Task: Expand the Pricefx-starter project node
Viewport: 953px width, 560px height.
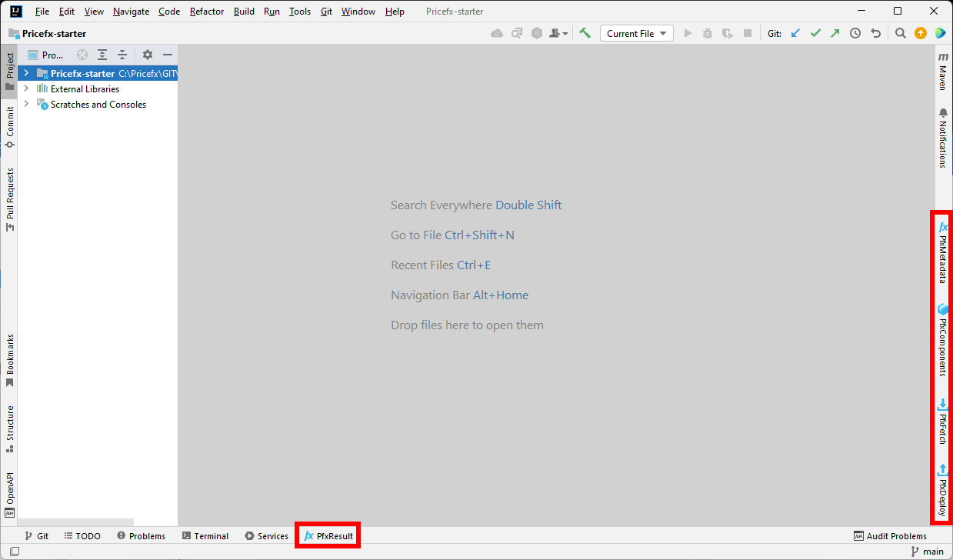Action: [26, 73]
